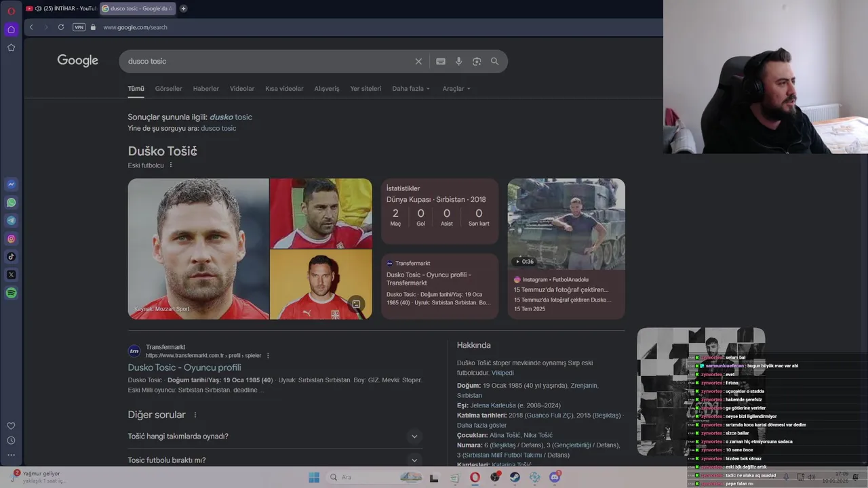868x488 pixels.
Task: Open the Windows Start menu
Action: pyautogui.click(x=314, y=477)
